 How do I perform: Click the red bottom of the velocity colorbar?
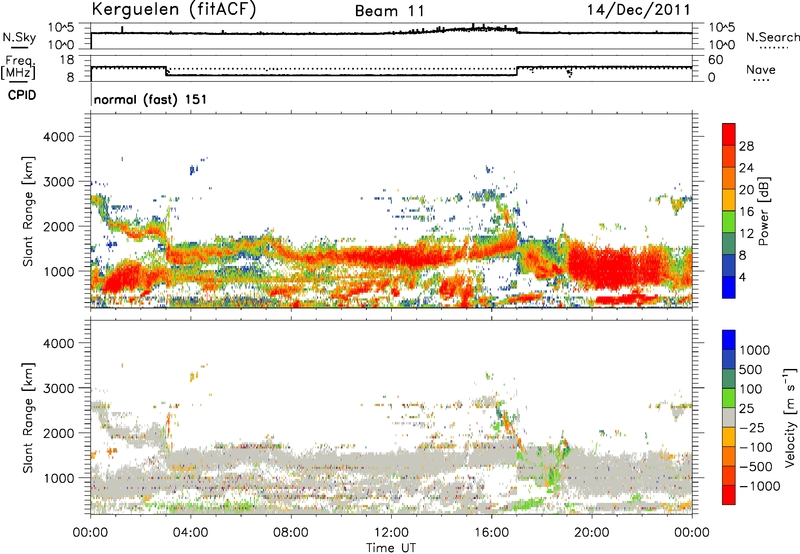(729, 495)
